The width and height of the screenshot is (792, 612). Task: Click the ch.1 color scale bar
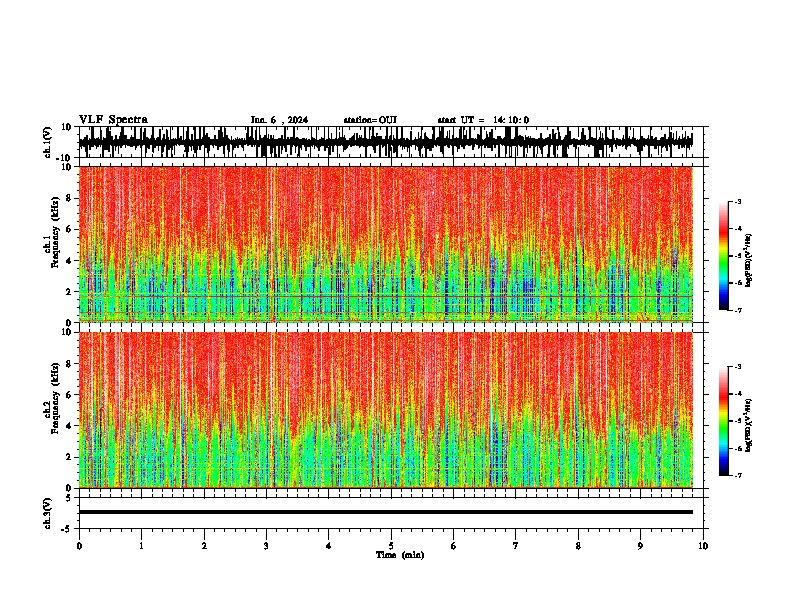coord(724,256)
